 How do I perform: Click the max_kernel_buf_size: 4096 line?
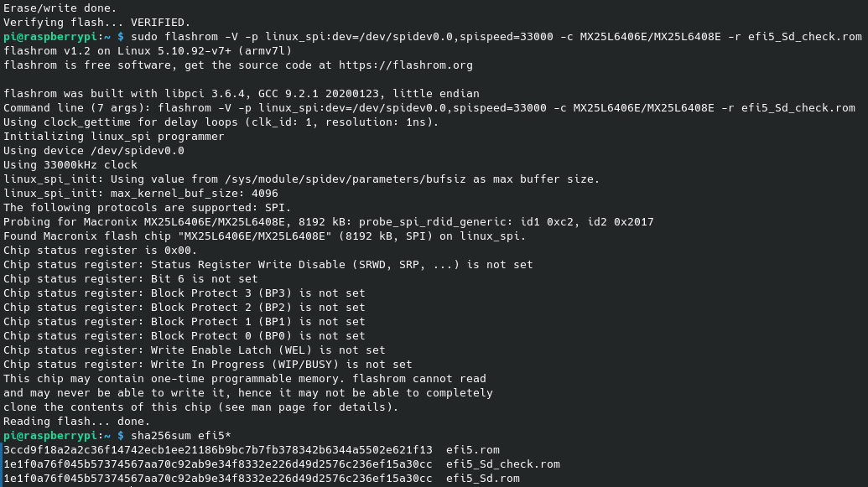[141, 194]
